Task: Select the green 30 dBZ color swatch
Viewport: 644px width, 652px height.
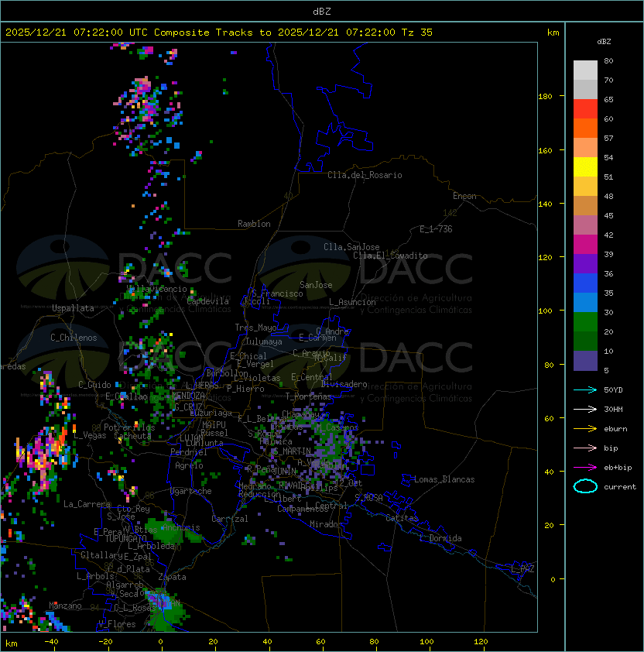Action: point(585,321)
